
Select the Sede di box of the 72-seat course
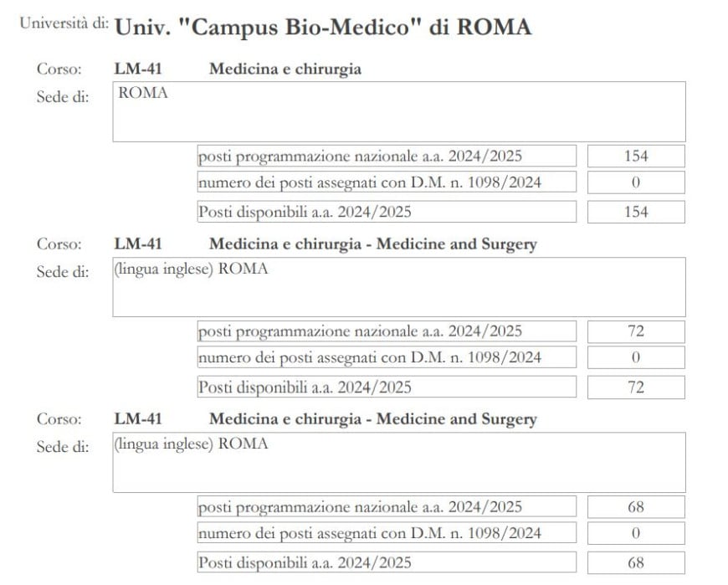pos(399,287)
